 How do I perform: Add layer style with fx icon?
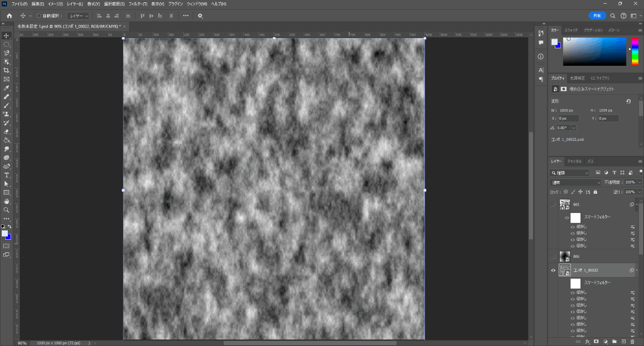pyautogui.click(x=587, y=342)
